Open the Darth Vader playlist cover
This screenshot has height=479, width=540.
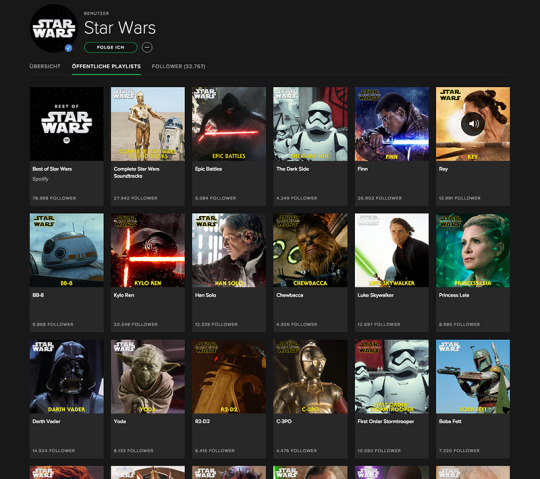[x=66, y=376]
